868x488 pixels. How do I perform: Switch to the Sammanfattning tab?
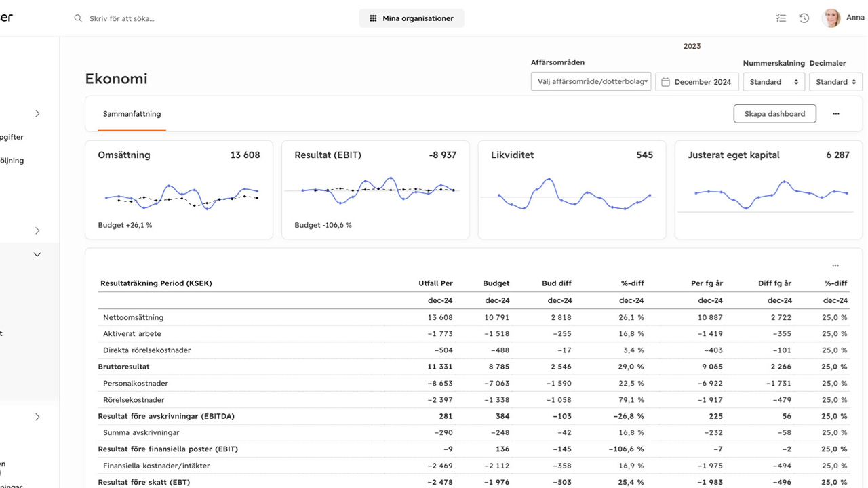[x=132, y=114]
